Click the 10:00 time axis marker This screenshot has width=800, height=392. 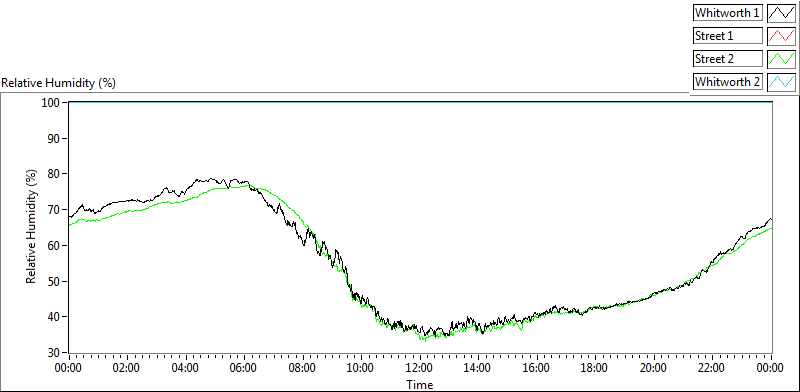point(361,368)
